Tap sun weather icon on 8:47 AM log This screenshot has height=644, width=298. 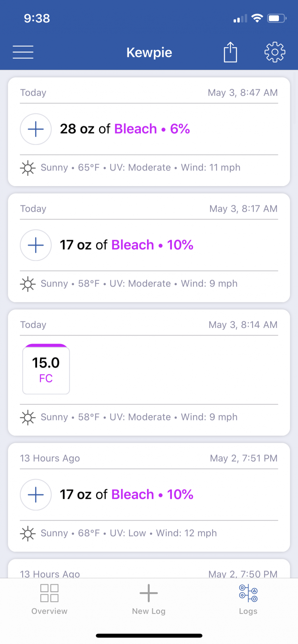point(28,168)
